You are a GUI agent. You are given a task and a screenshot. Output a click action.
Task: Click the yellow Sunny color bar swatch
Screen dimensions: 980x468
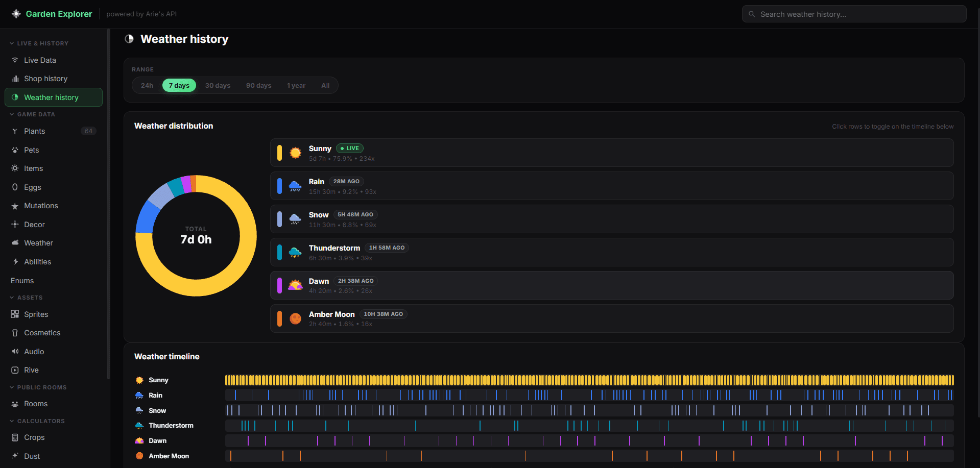point(279,153)
